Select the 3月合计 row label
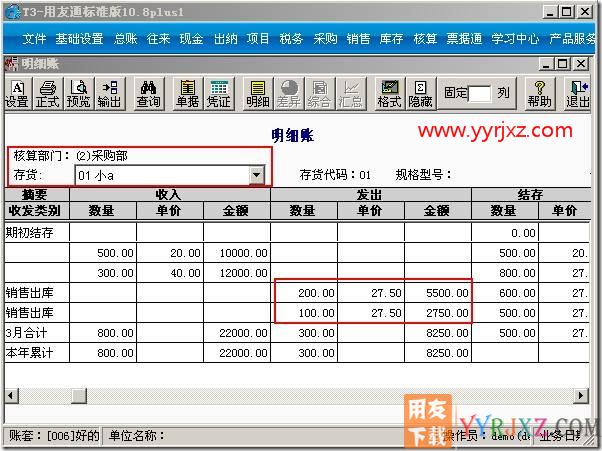This screenshot has height=451, width=602. pos(26,333)
